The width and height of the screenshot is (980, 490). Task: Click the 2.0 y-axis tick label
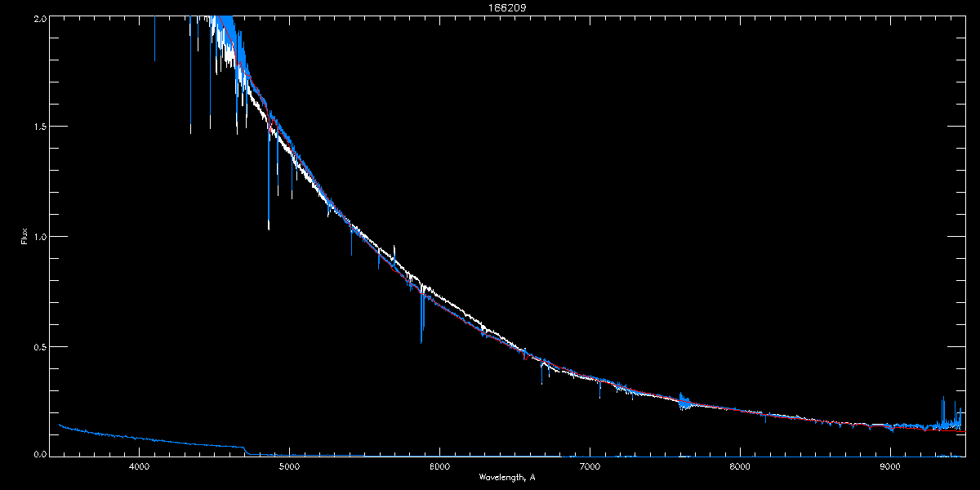pos(39,18)
